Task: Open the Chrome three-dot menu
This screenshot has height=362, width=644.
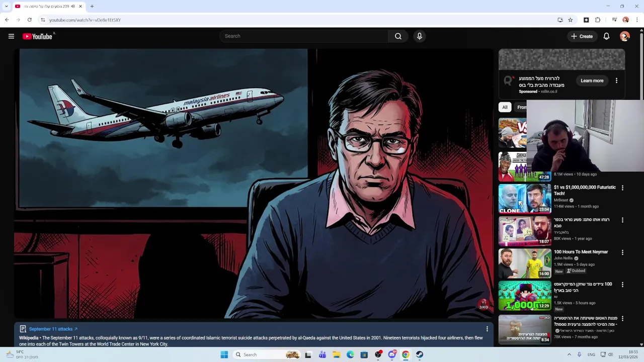Action: [x=637, y=20]
